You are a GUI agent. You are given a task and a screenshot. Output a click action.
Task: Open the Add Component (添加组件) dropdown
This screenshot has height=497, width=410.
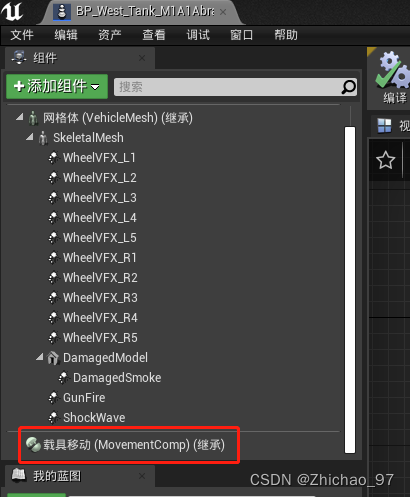click(57, 87)
